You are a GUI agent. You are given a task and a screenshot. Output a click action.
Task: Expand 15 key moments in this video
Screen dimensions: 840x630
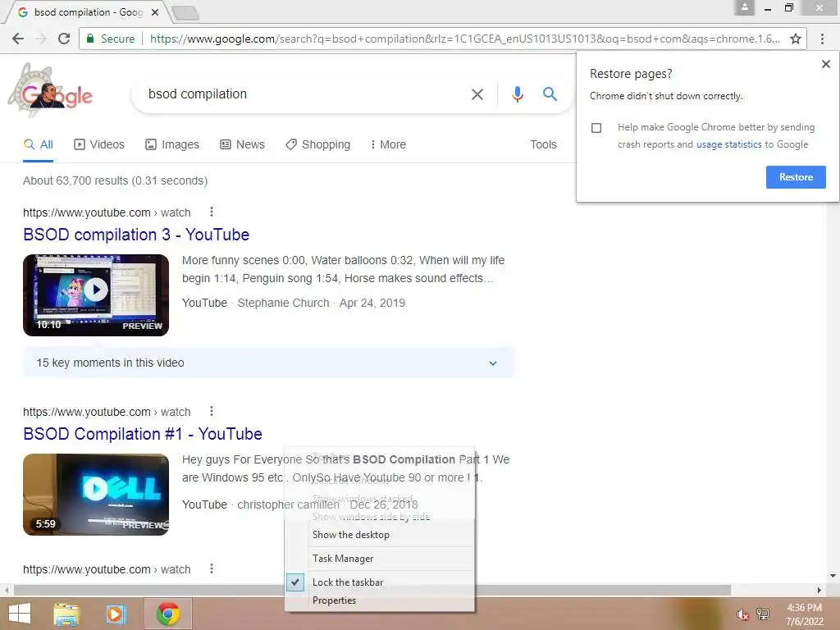268,363
